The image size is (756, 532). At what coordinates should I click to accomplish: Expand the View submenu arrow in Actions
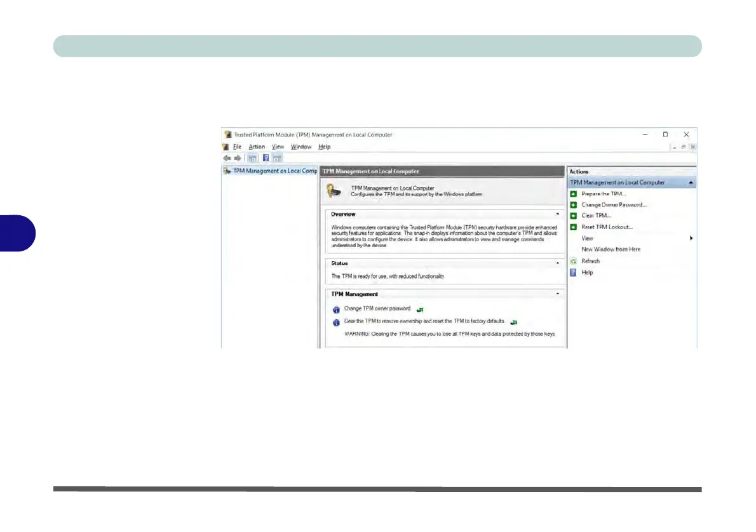[x=691, y=239]
